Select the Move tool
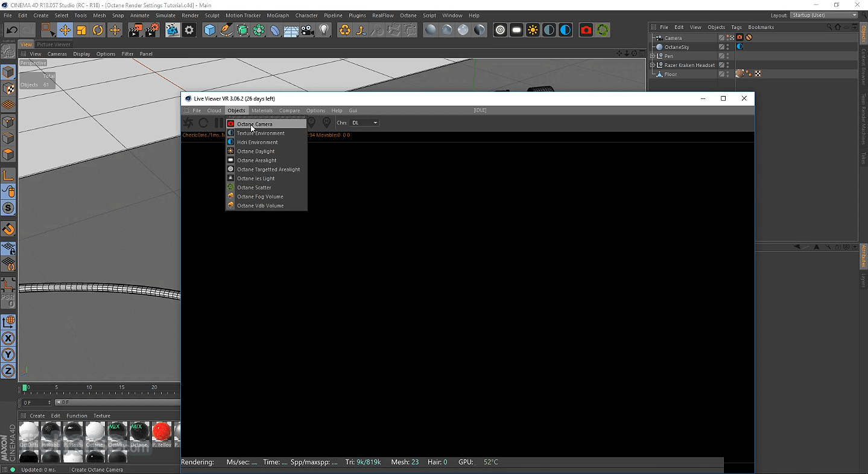868x474 pixels. pos(65,30)
